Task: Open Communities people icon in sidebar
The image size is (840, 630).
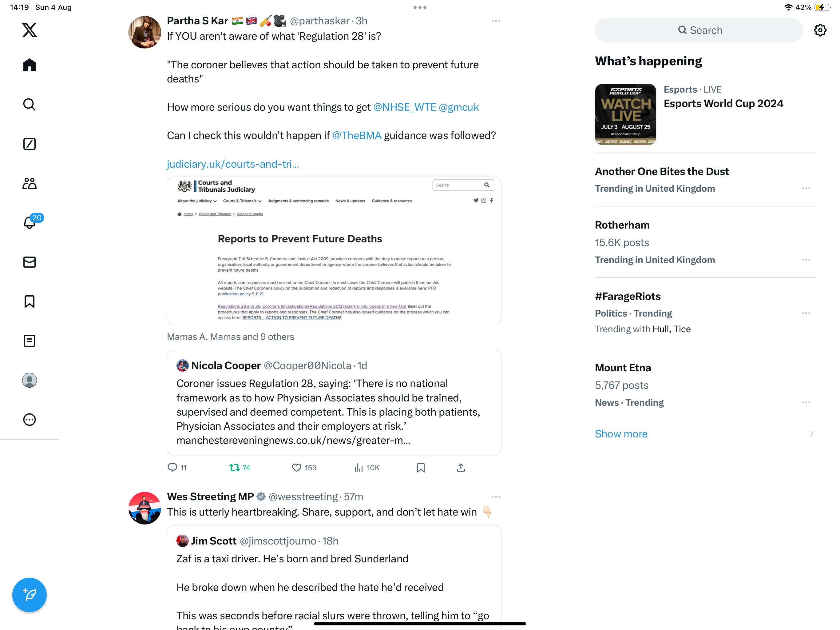Action: point(29,184)
